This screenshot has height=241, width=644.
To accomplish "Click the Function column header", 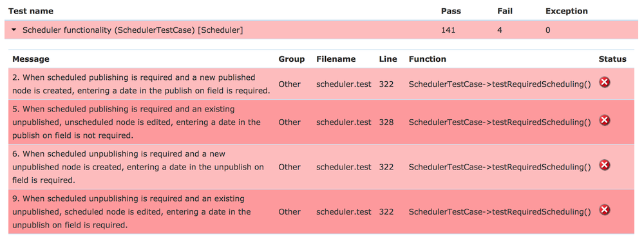I will [x=427, y=59].
